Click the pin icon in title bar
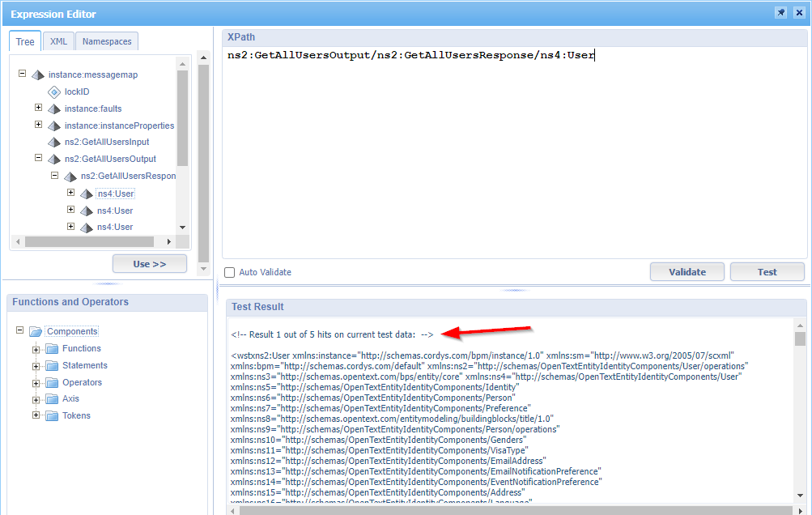812x515 pixels. [x=780, y=13]
